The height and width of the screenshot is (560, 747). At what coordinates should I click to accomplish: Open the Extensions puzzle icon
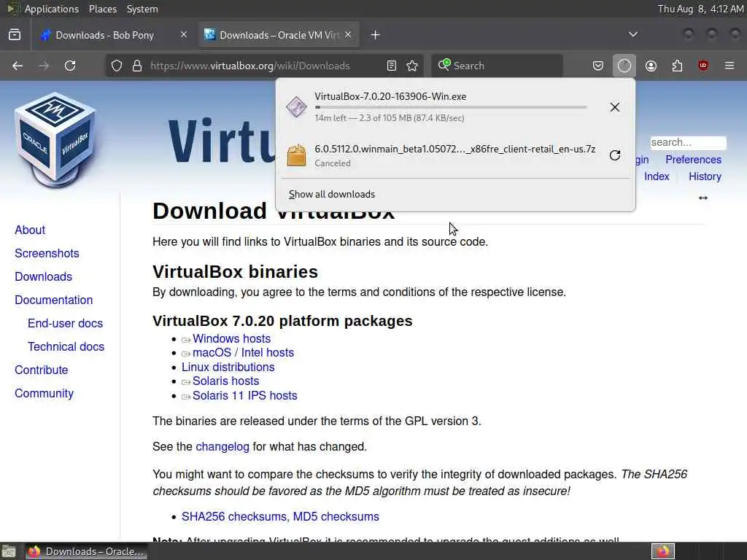pyautogui.click(x=677, y=66)
